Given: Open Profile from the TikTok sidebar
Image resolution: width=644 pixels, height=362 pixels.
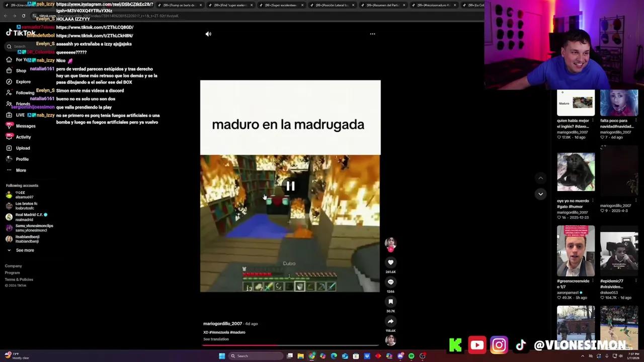Looking at the screenshot, I should 18,159.
